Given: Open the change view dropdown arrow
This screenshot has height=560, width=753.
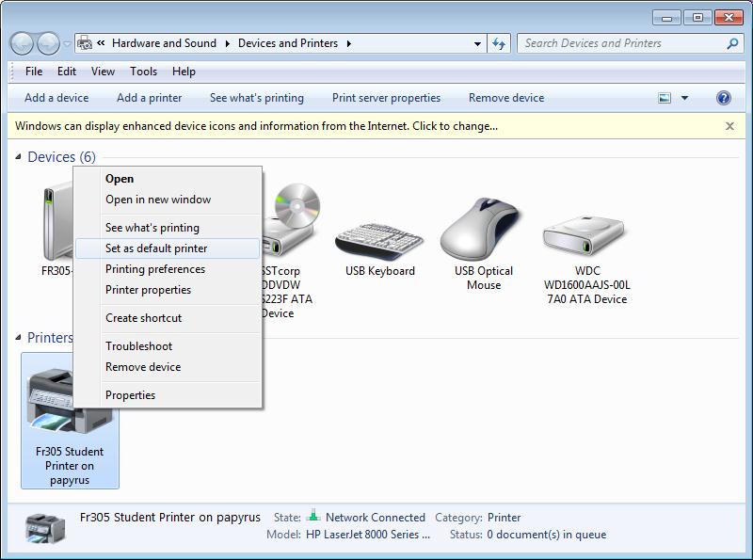Looking at the screenshot, I should pyautogui.click(x=684, y=98).
